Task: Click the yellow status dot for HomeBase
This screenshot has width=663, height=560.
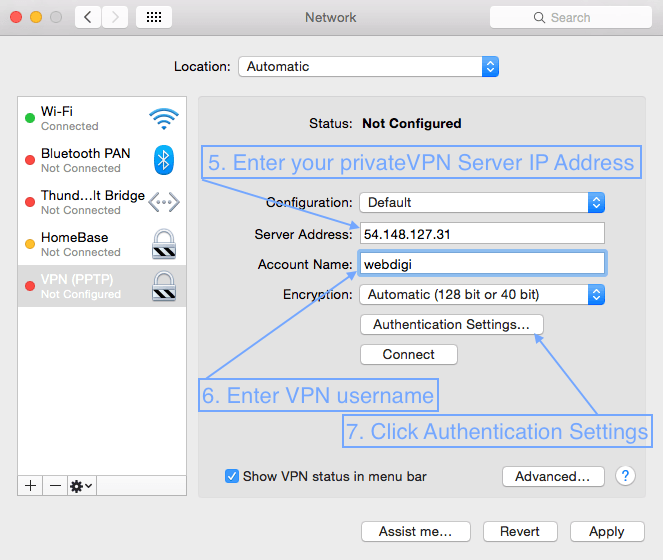Action: click(x=30, y=244)
